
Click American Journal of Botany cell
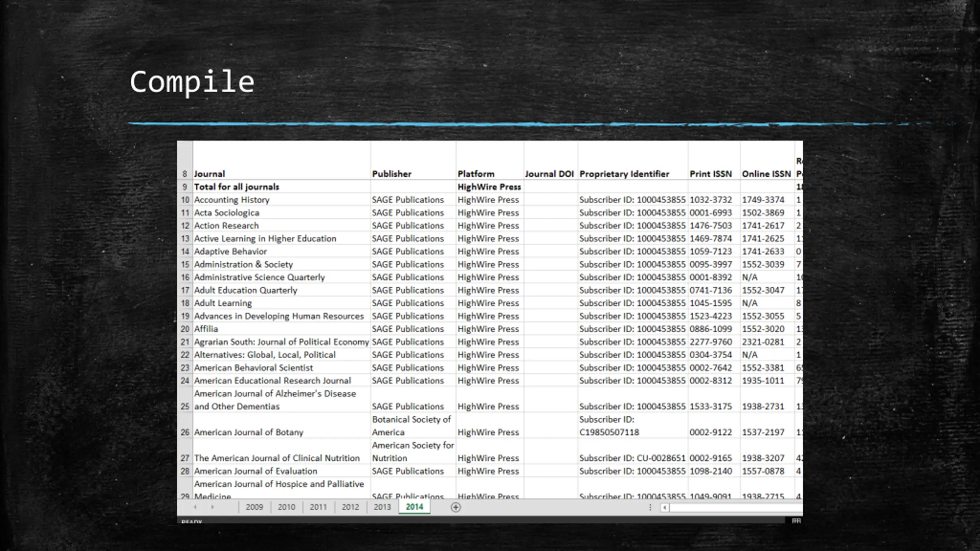[x=281, y=425]
